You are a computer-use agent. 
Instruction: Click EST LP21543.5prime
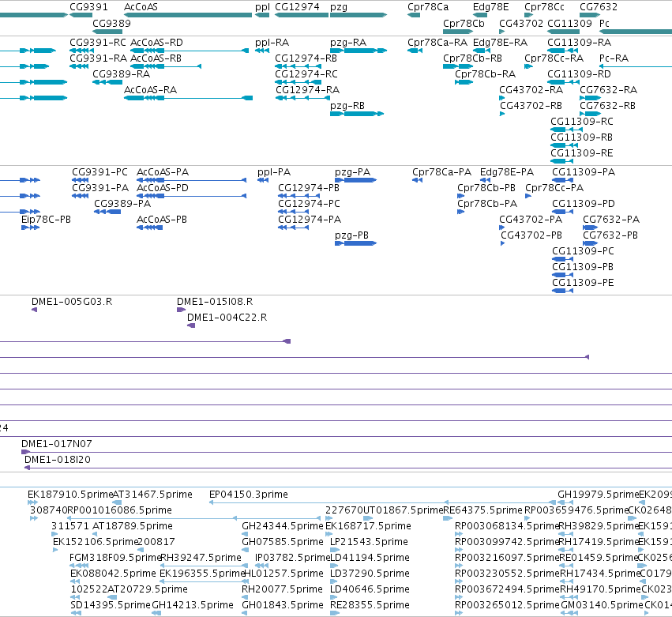(333, 550)
